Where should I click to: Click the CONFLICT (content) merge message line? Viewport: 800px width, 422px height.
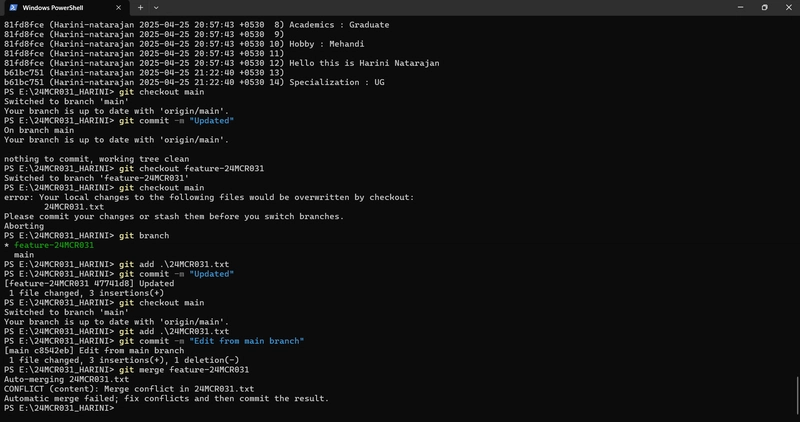coord(129,389)
